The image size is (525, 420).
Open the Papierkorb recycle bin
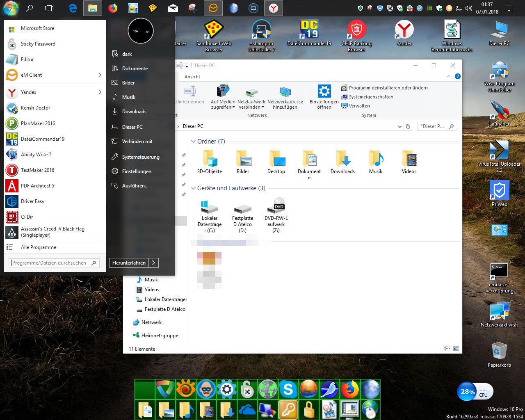pos(499,352)
